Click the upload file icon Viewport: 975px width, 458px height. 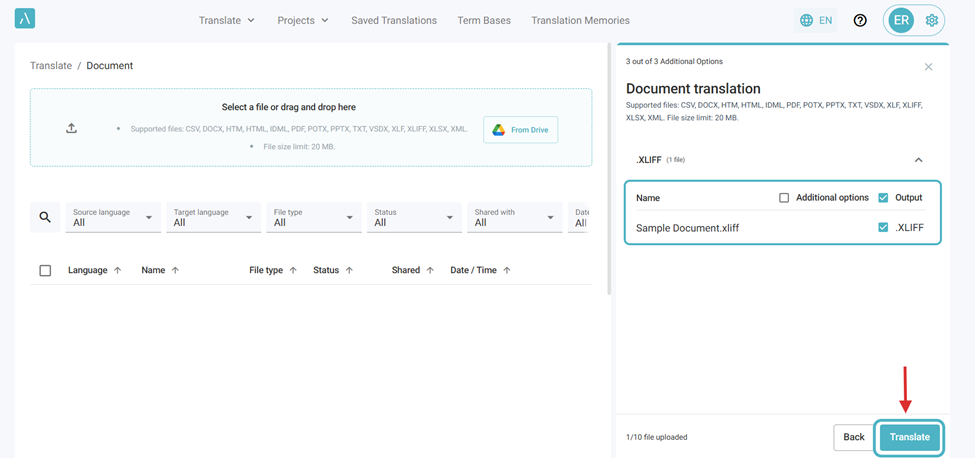pyautogui.click(x=71, y=129)
